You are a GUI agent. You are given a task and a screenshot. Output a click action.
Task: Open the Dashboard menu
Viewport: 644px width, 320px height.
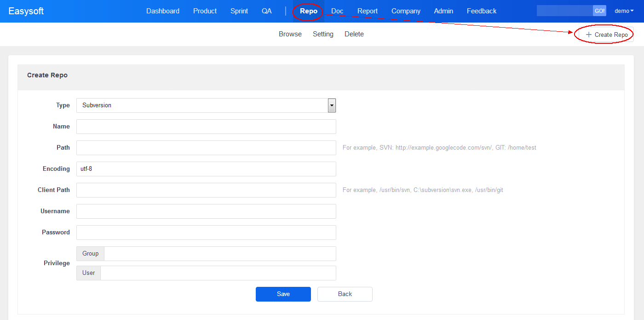click(163, 11)
